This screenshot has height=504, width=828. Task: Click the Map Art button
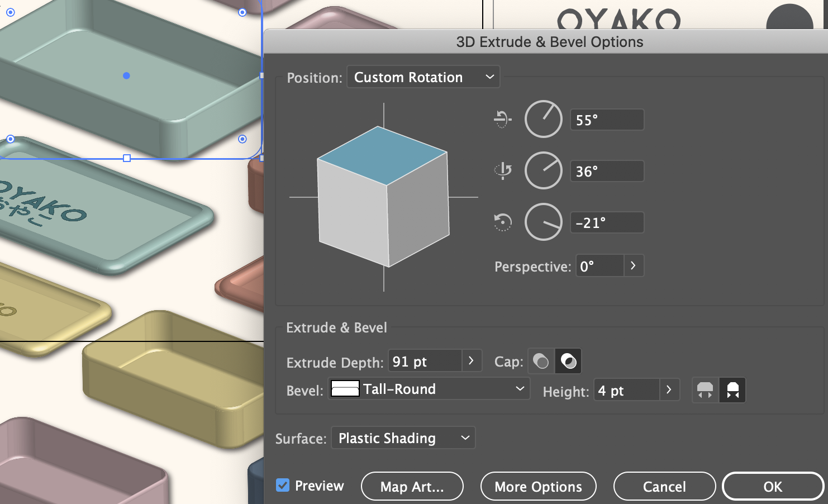point(412,487)
